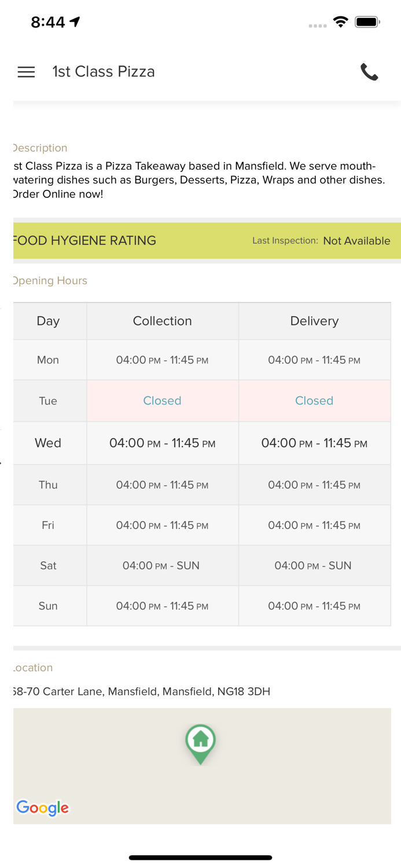Tap the Not Available inspection text

pyautogui.click(x=356, y=241)
